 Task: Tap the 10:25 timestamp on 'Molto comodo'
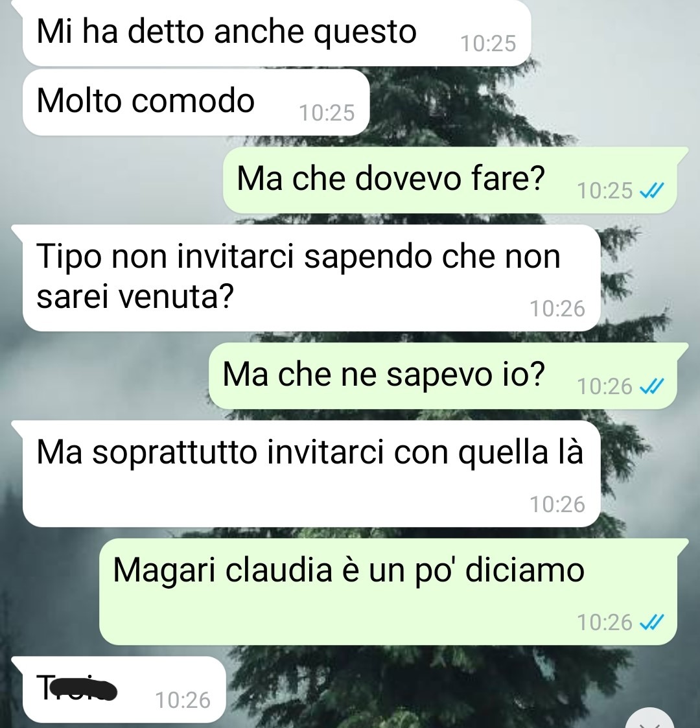327,113
